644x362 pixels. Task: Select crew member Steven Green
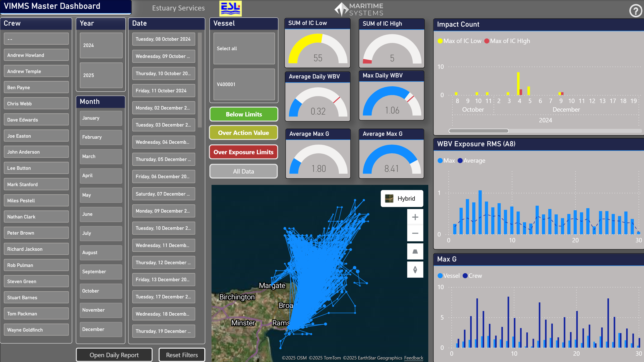(x=36, y=281)
